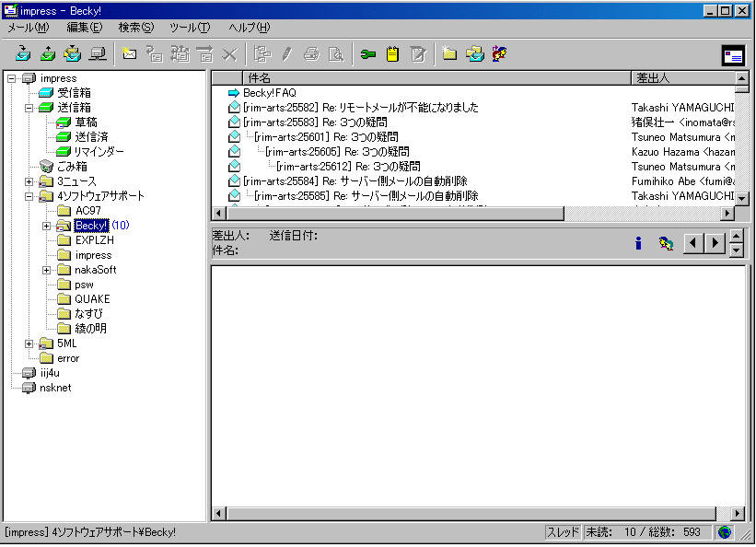Click the greyed memo pencil icon

(x=418, y=53)
